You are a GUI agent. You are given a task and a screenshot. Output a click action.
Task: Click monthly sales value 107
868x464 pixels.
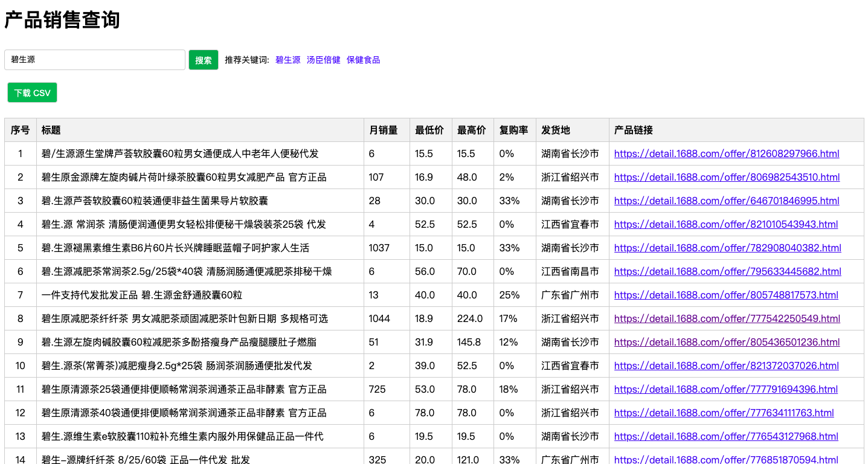pyautogui.click(x=376, y=177)
